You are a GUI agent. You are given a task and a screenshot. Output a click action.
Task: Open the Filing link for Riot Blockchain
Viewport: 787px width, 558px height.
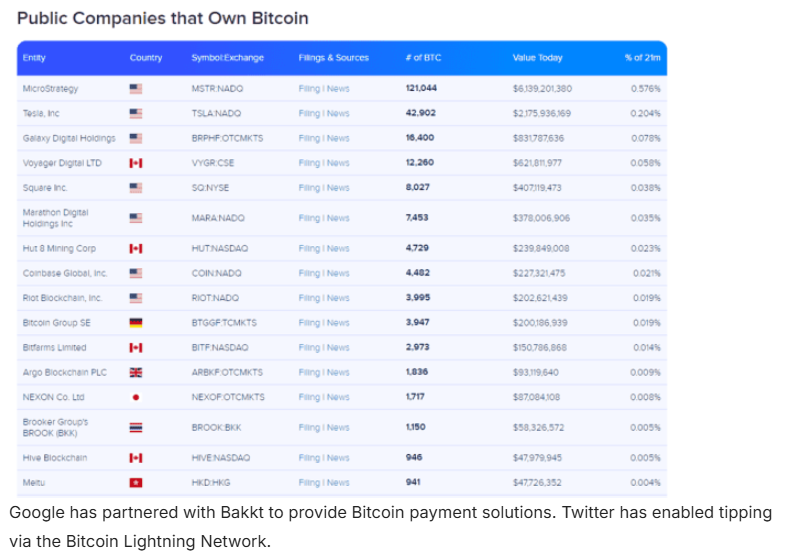[x=309, y=298]
